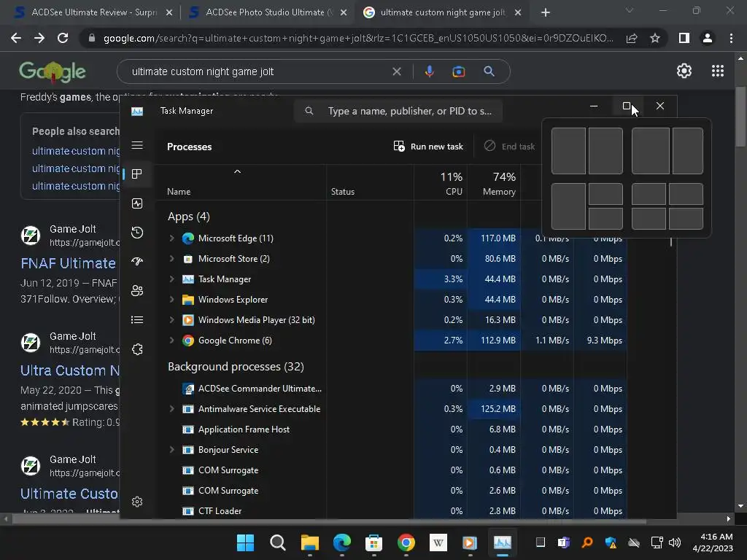The width and height of the screenshot is (747, 560).
Task: Open Google apps grid
Action: click(x=718, y=71)
